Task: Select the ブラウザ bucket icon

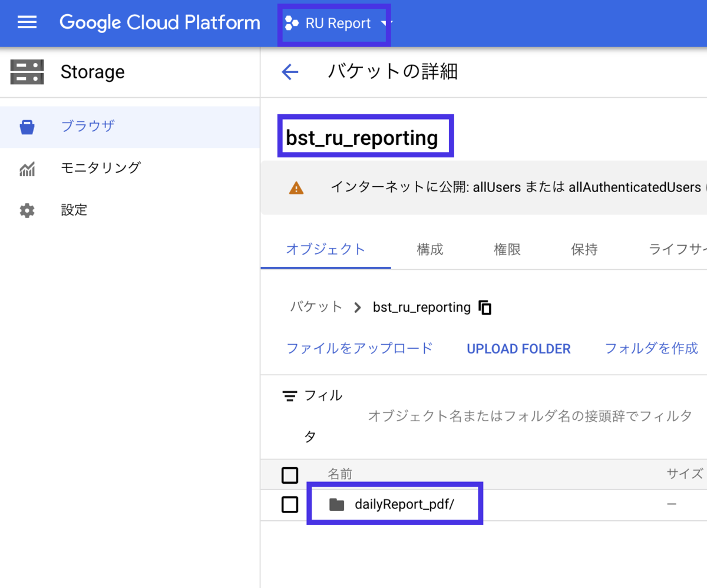Action: tap(27, 126)
